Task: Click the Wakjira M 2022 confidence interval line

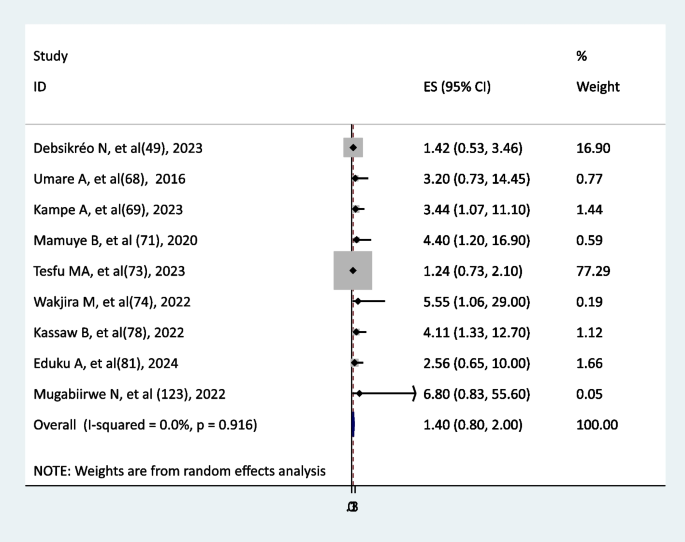Action: point(371,301)
